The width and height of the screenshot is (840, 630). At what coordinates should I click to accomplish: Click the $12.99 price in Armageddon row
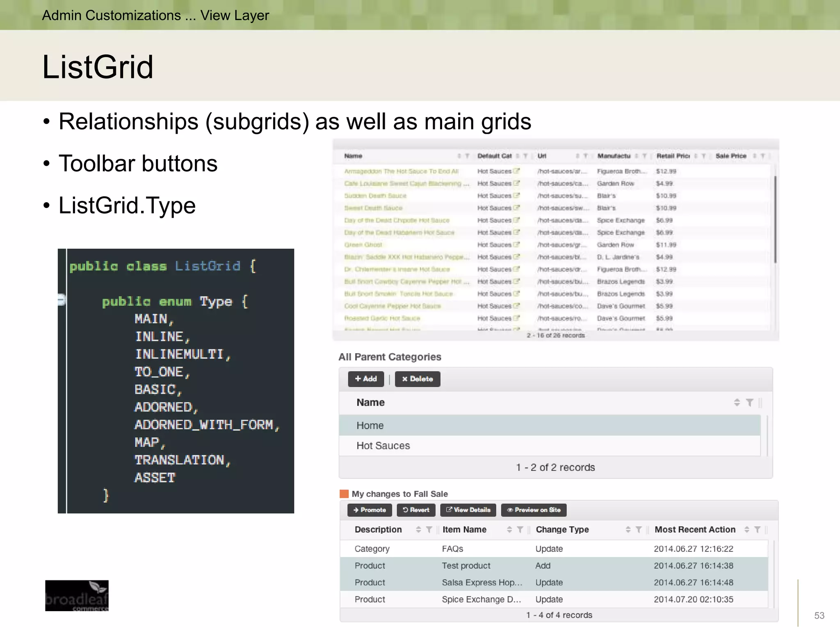tap(666, 171)
